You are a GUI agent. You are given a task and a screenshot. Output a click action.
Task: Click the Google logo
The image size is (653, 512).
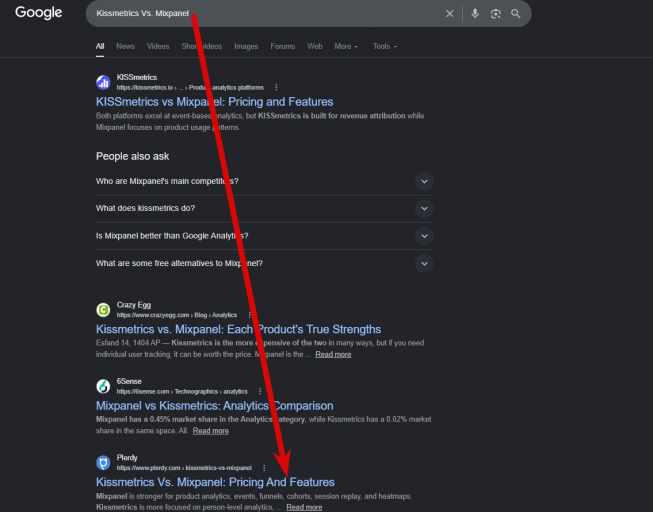[39, 12]
